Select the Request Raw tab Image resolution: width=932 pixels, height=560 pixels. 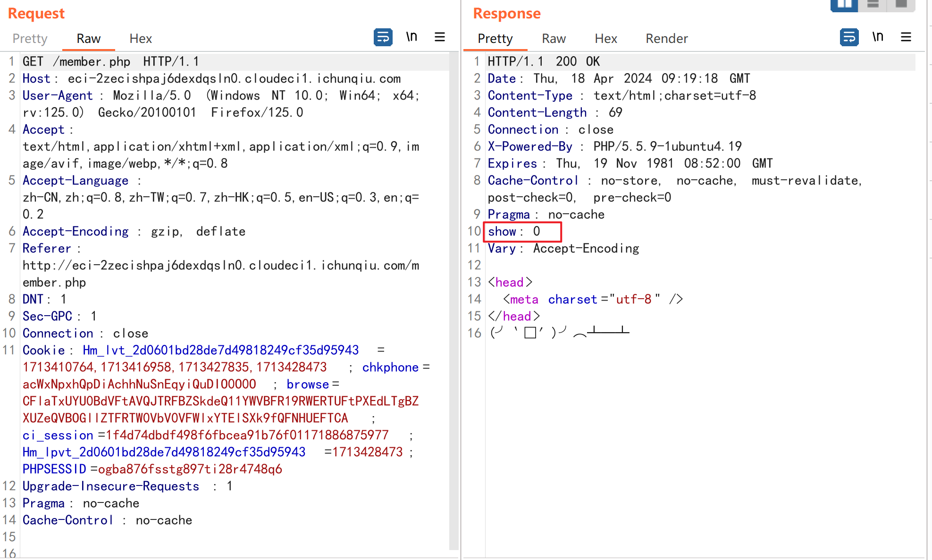click(x=88, y=39)
